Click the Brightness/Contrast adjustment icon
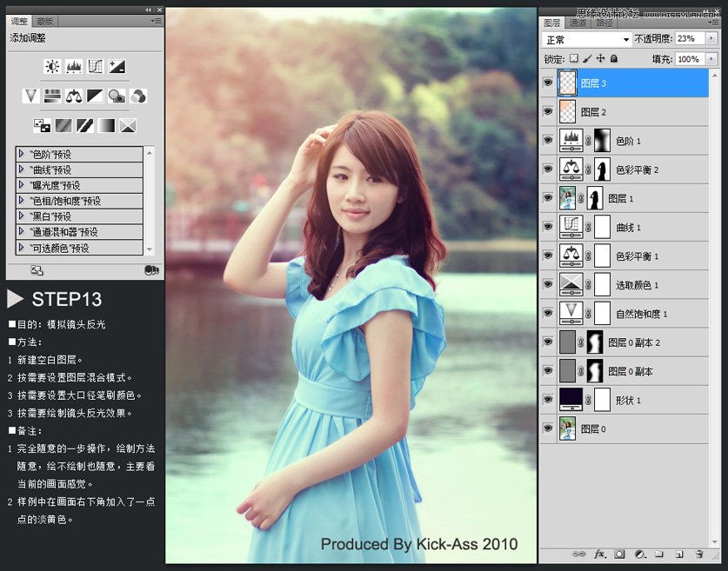 [x=52, y=67]
